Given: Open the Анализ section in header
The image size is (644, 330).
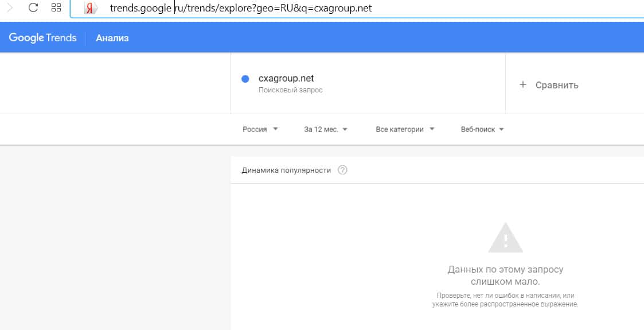Looking at the screenshot, I should tap(112, 38).
